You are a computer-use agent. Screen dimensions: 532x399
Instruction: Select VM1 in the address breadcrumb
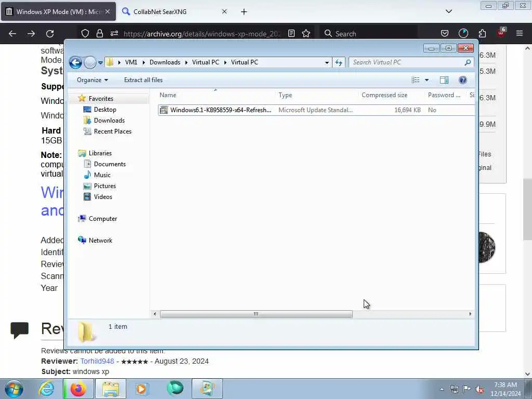[x=131, y=62]
